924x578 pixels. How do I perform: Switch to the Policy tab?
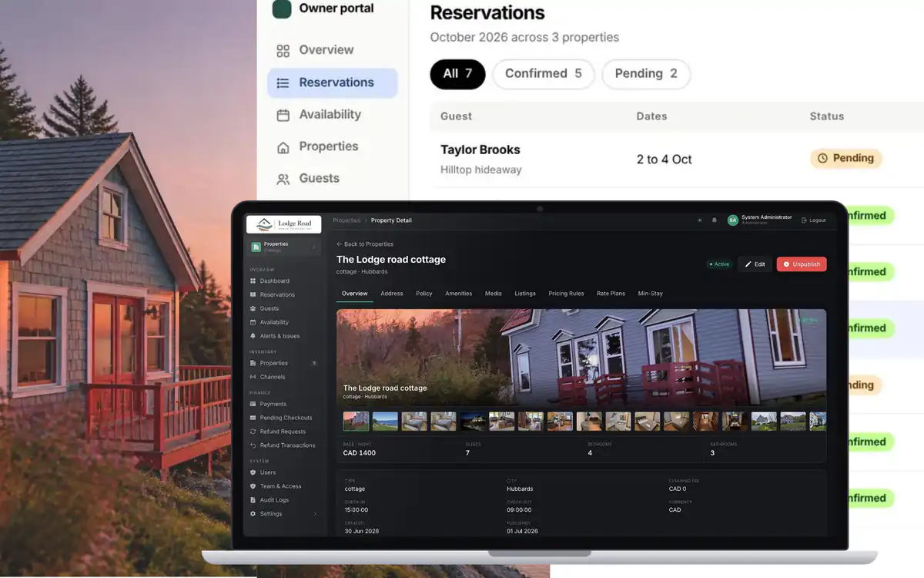click(424, 294)
